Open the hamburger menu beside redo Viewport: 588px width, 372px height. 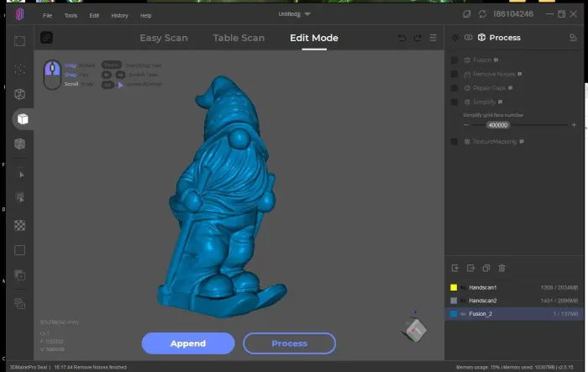click(x=433, y=38)
